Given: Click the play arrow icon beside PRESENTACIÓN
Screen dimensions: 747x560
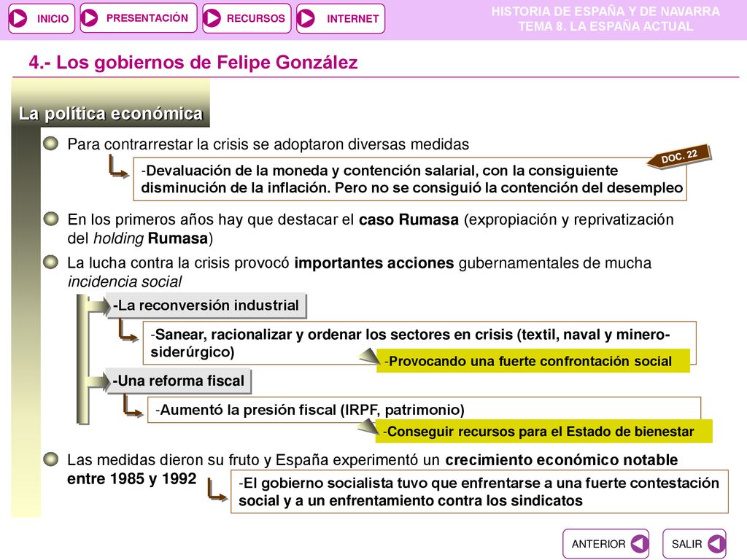Looking at the screenshot, I should (90, 18).
